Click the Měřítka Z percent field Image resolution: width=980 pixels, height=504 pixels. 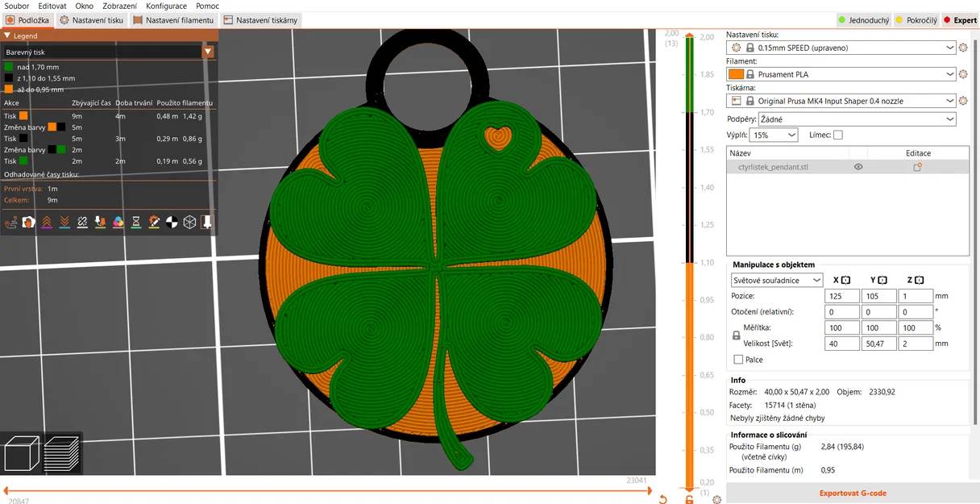[916, 328]
